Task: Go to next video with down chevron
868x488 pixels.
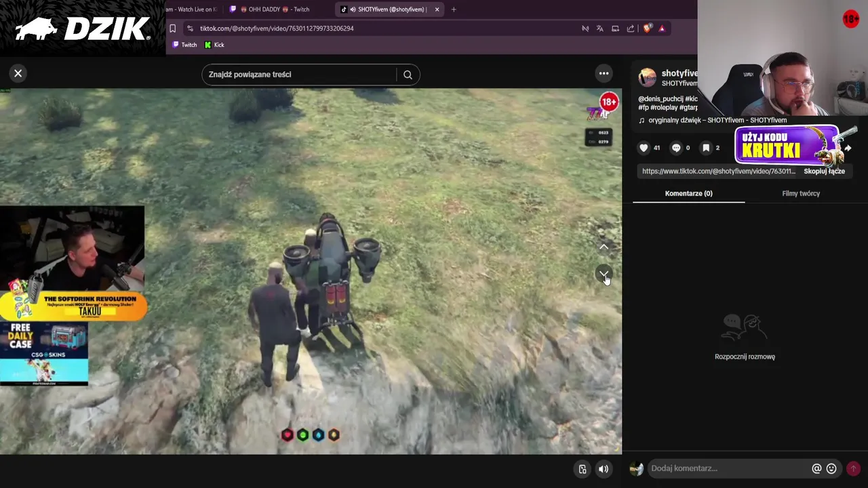Action: pos(604,274)
